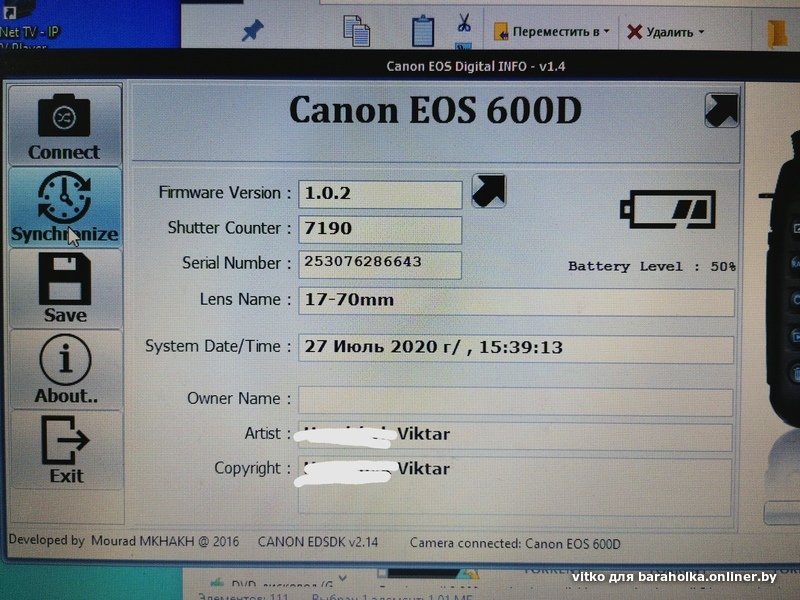Click the Save floppy disk button
This screenshot has width=800, height=600.
(x=65, y=288)
